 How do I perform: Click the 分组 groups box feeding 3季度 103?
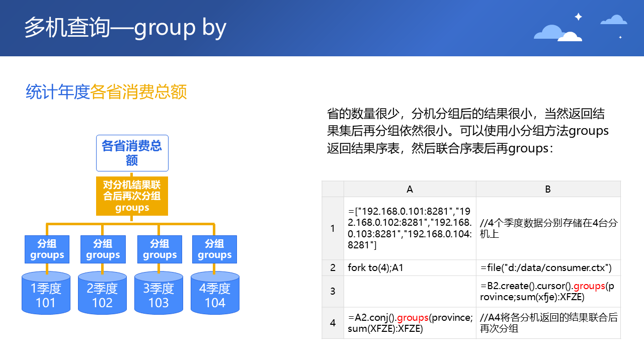click(159, 249)
